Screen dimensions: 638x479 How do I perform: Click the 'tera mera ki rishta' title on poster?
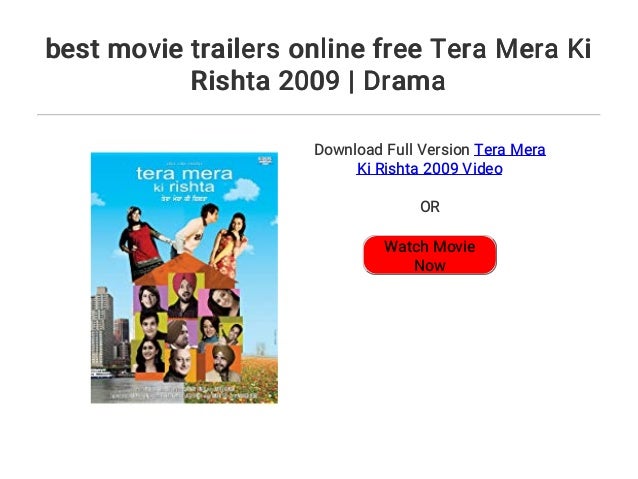click(184, 179)
